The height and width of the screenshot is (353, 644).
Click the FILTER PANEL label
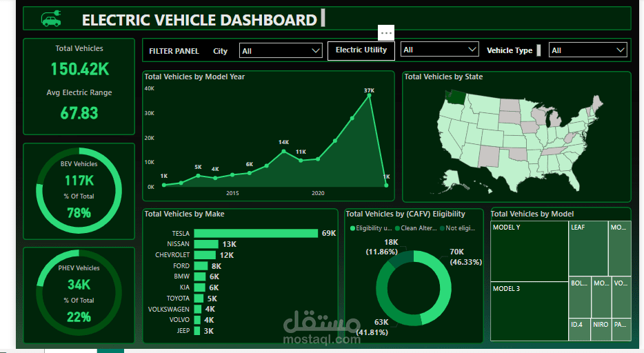(x=174, y=51)
